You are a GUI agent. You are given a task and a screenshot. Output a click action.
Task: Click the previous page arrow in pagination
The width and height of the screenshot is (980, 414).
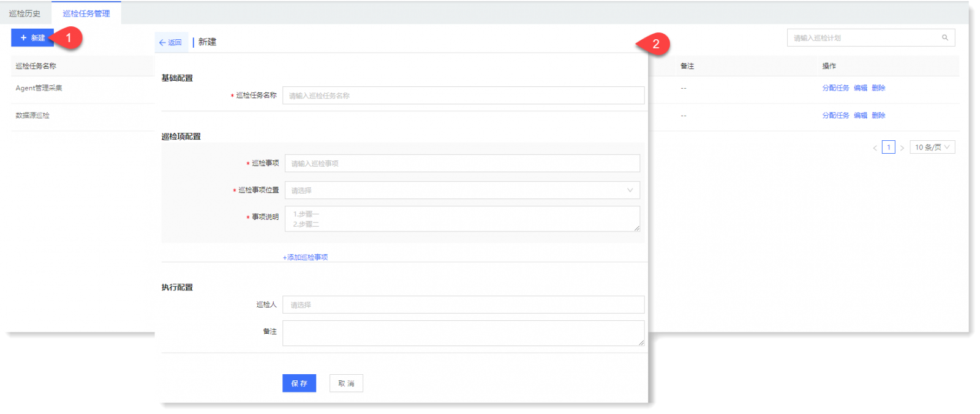tap(875, 148)
